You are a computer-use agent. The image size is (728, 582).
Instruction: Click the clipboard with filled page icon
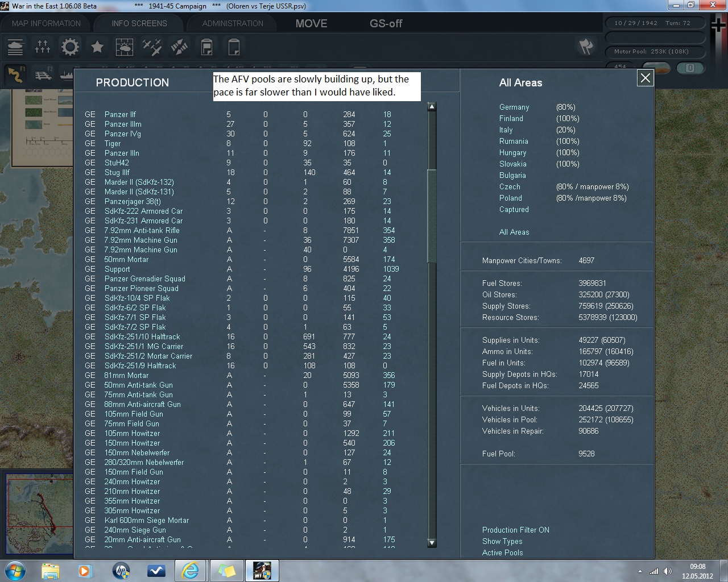tap(206, 47)
